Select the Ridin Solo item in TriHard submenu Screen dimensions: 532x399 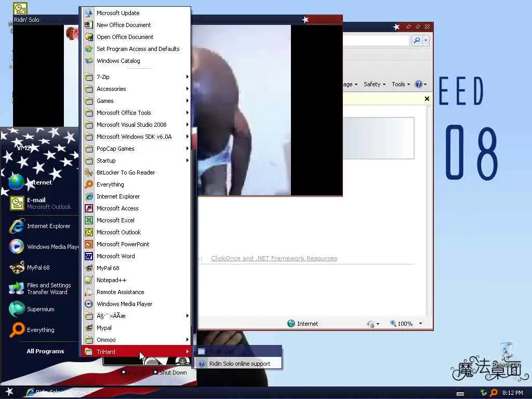click(238, 352)
